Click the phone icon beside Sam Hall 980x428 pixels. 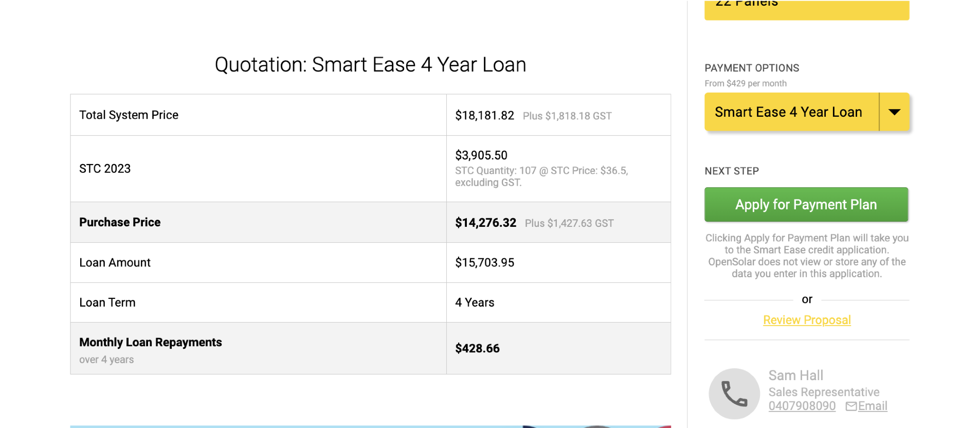[x=734, y=393]
